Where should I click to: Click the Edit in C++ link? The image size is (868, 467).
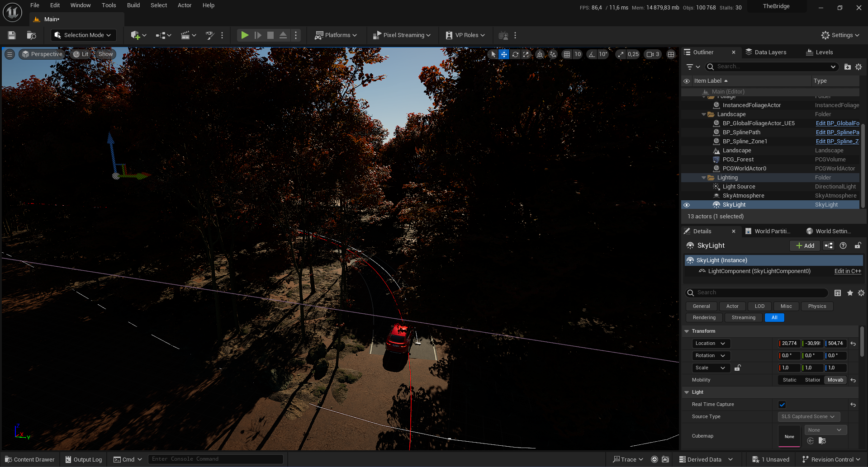coord(848,271)
